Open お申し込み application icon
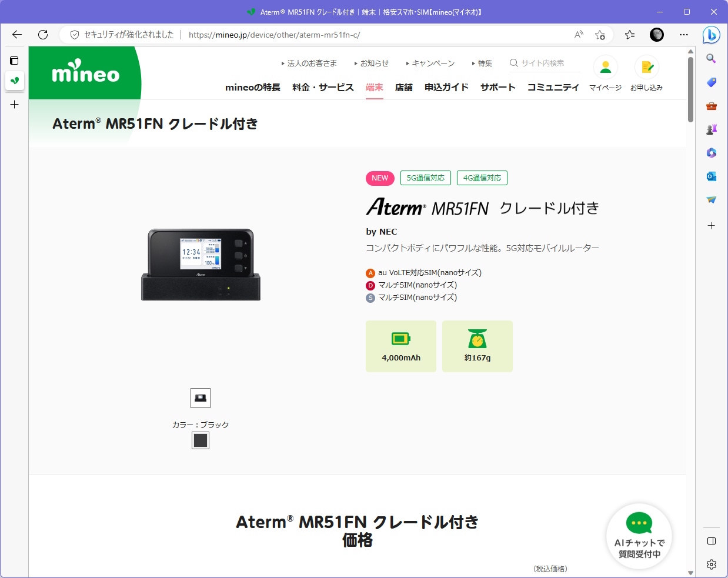Image resolution: width=728 pixels, height=578 pixels. click(x=647, y=73)
